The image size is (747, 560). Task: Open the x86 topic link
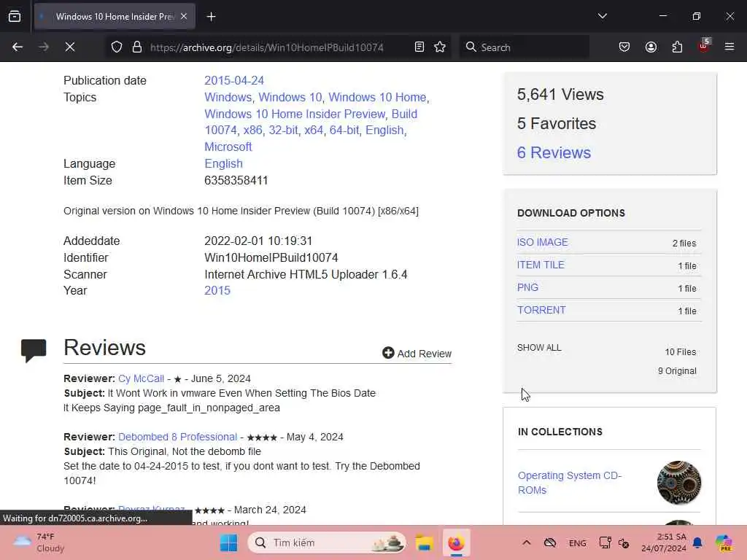(x=252, y=130)
